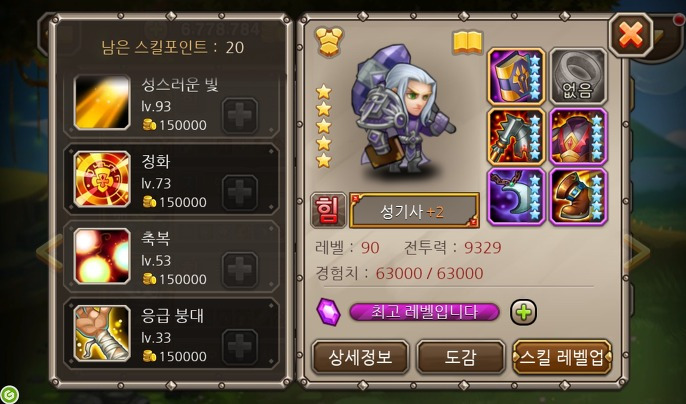The image size is (686, 404).
Task: Open the 도감 encyclopedia tab
Action: coord(461,357)
